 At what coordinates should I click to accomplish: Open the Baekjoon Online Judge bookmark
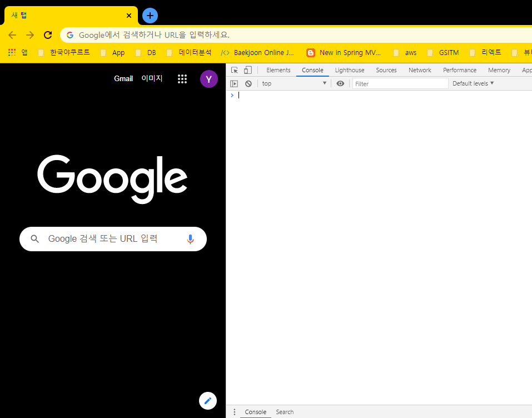(x=257, y=53)
